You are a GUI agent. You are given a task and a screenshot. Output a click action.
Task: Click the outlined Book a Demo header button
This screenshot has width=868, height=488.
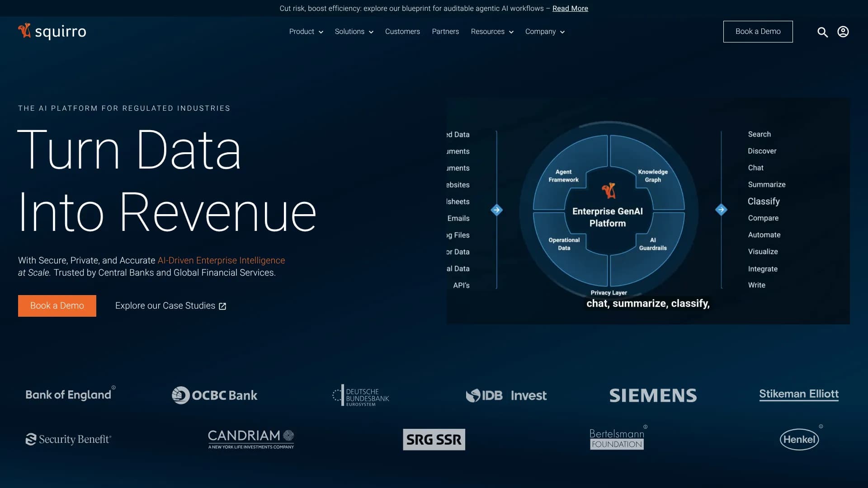coord(758,32)
